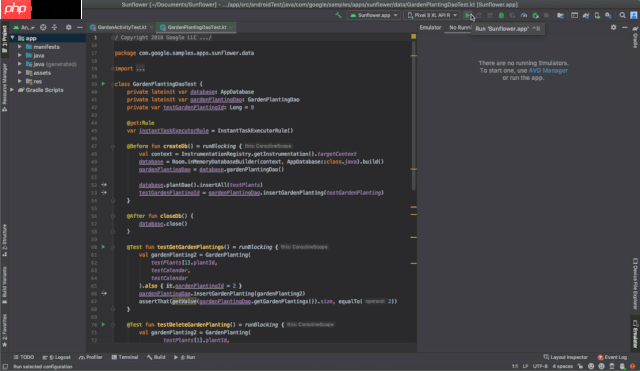Toggle the Emulator sidebar tool button
This screenshot has height=371, width=640.
point(635,333)
